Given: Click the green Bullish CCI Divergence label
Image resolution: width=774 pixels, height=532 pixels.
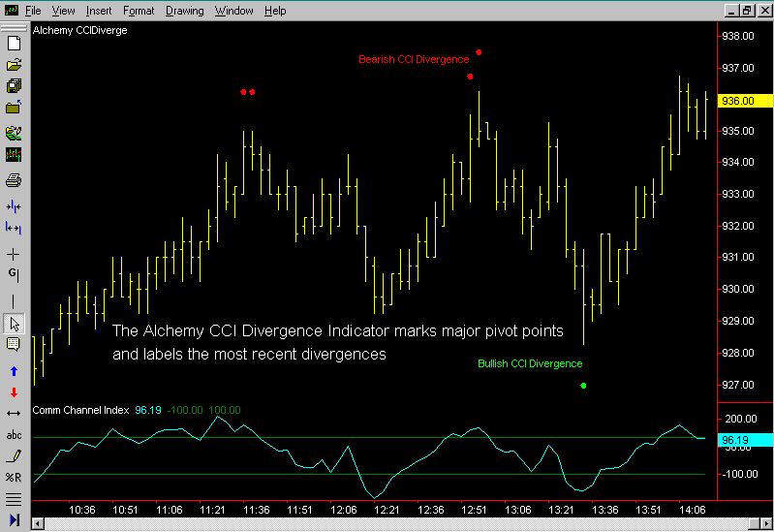Looking at the screenshot, I should click(x=530, y=363).
